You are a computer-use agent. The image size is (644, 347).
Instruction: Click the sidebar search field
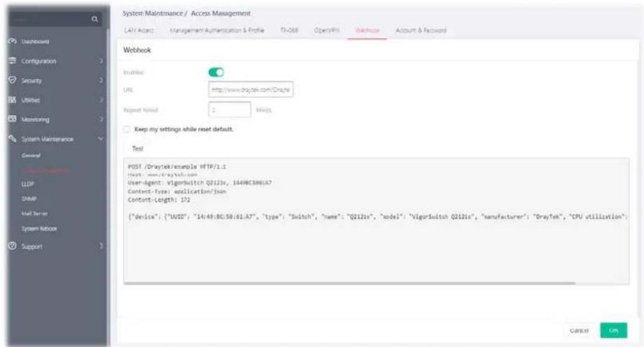pyautogui.click(x=55, y=19)
